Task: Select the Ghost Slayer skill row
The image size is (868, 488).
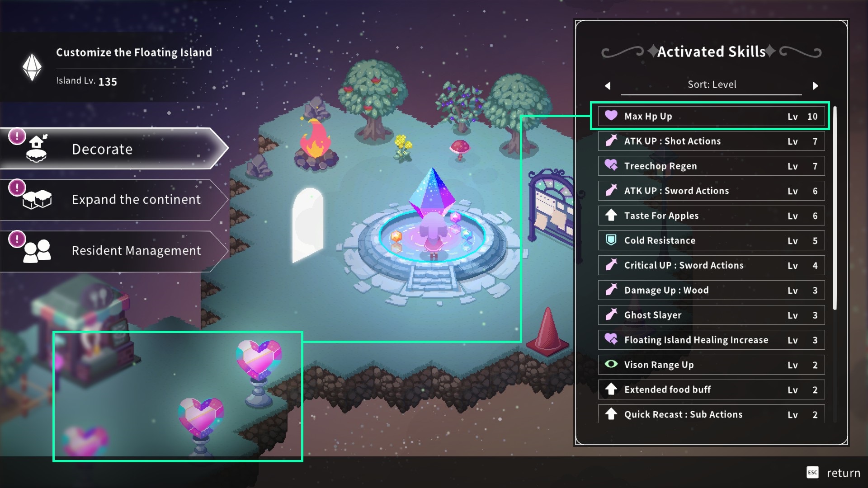Action: 711,315
